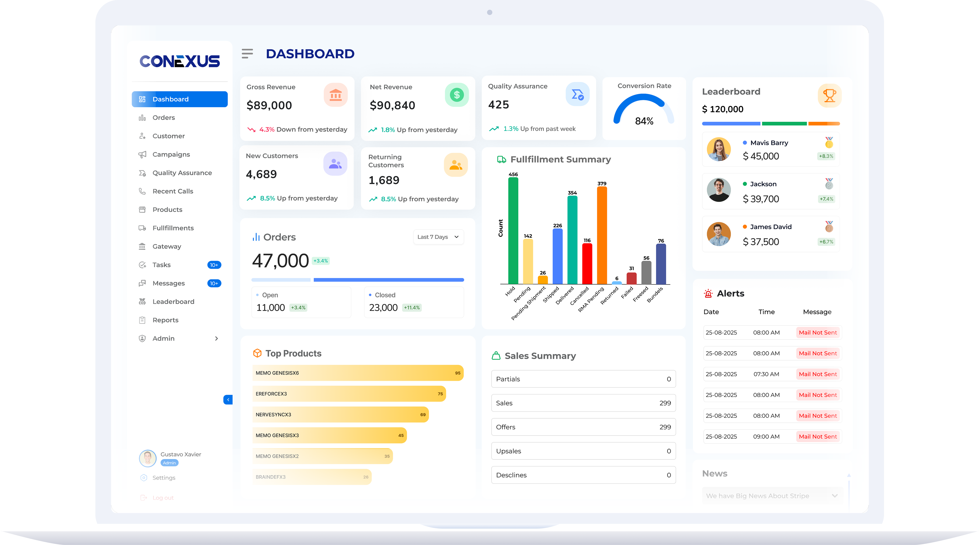
Task: Open the Orders section icon in sidebar
Action: (142, 117)
